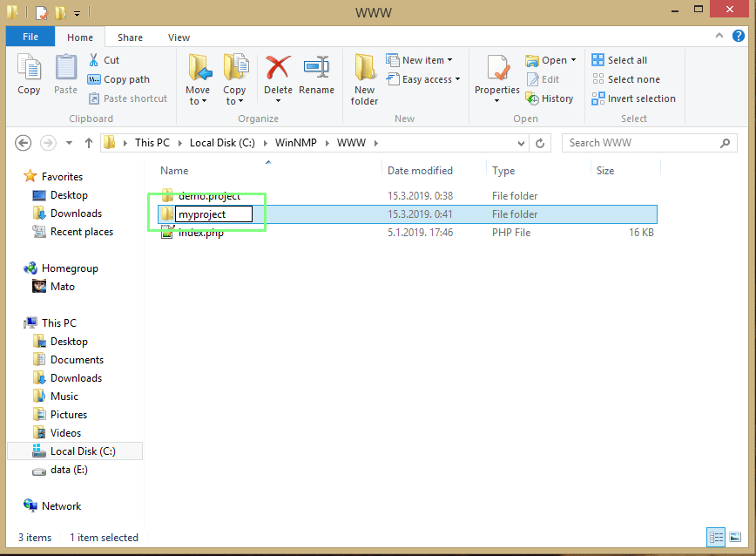The image size is (756, 556).
Task: Open the Videos folder
Action: 65,433
